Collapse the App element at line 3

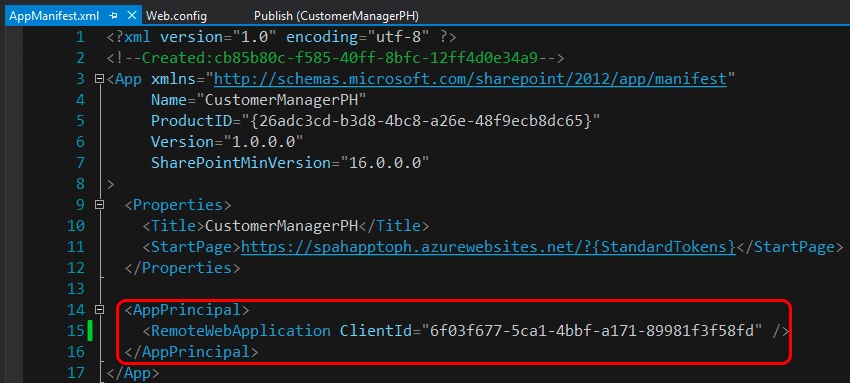(x=99, y=79)
